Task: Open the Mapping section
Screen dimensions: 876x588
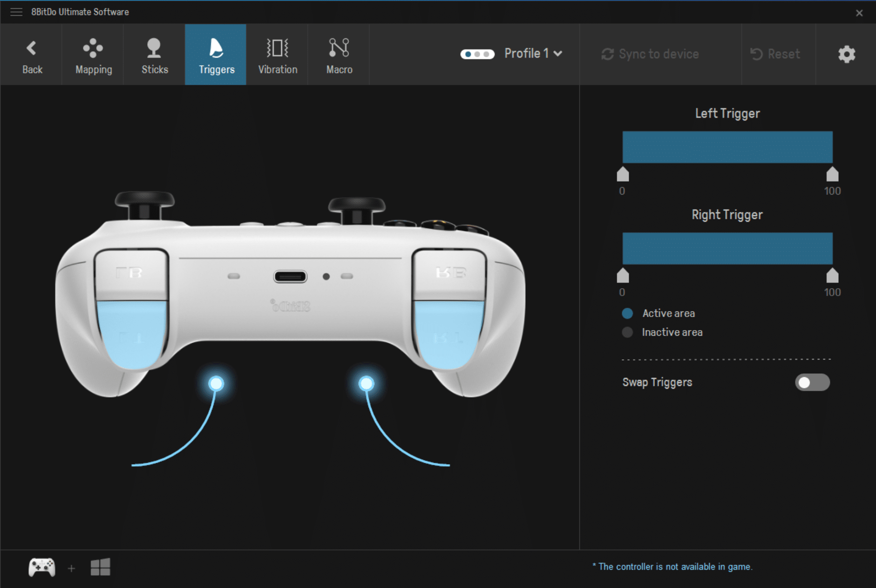Action: coord(93,54)
